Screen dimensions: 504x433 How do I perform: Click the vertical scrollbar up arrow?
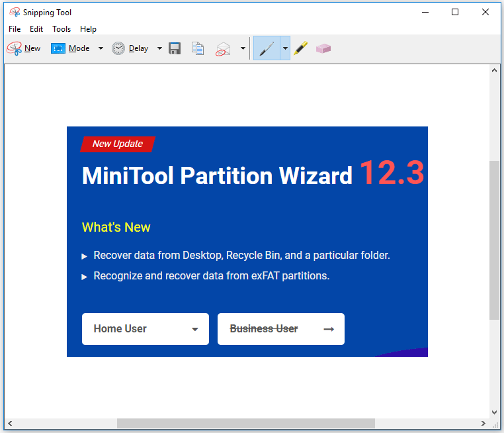494,70
